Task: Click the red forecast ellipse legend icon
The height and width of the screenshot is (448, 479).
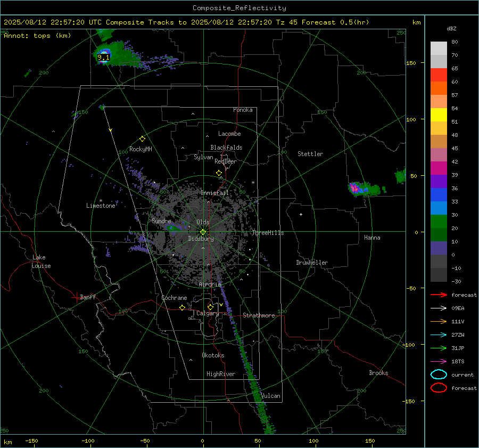Action: coord(439,388)
